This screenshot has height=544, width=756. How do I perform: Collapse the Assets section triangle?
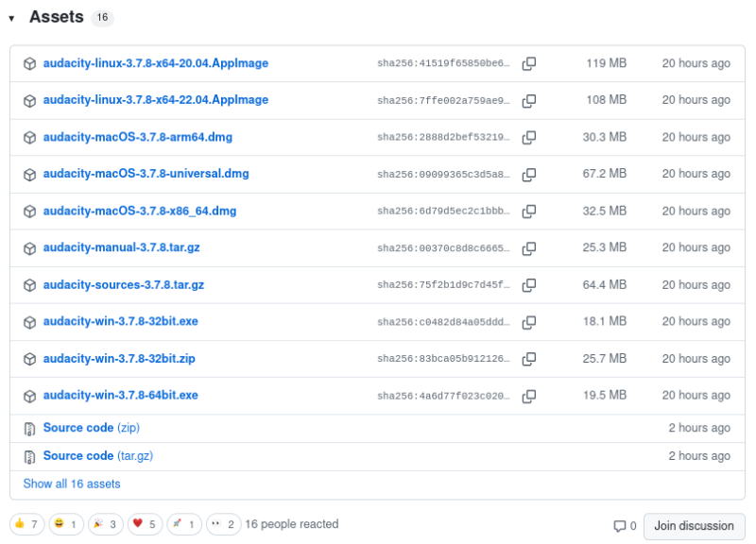11,18
